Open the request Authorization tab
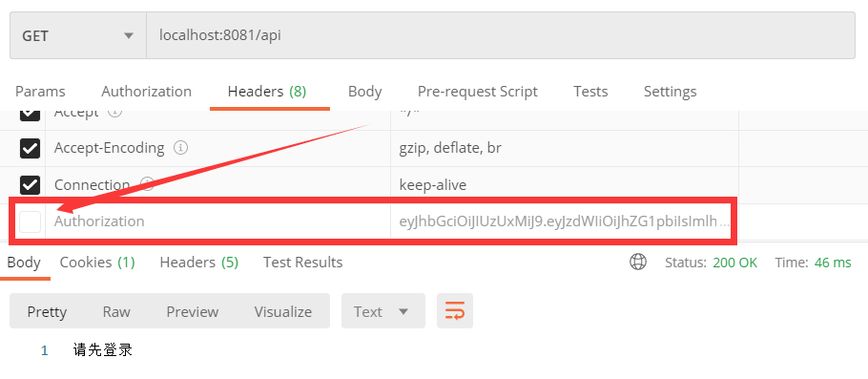This screenshot has width=868, height=379. (x=146, y=92)
